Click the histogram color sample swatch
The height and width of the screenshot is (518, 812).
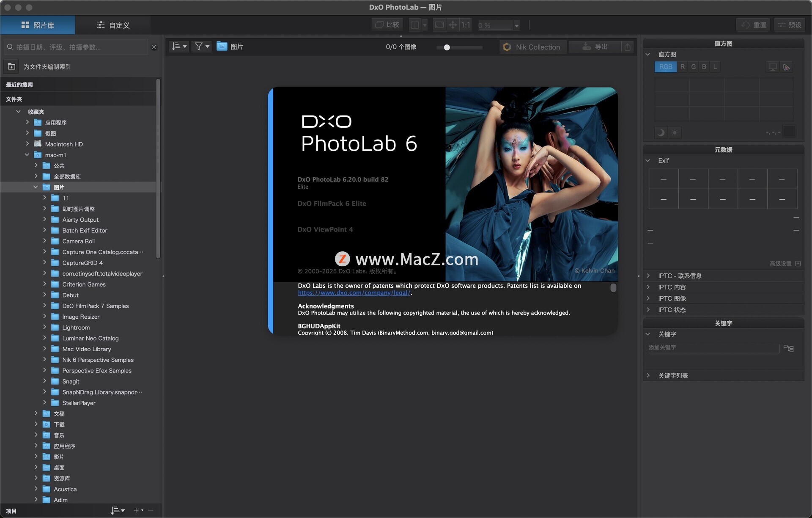[x=789, y=132]
